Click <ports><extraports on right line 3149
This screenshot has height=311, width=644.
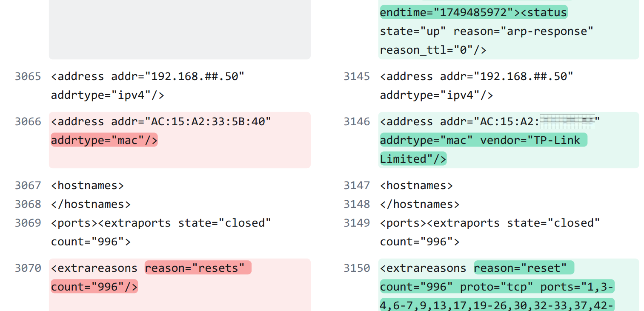click(x=440, y=223)
